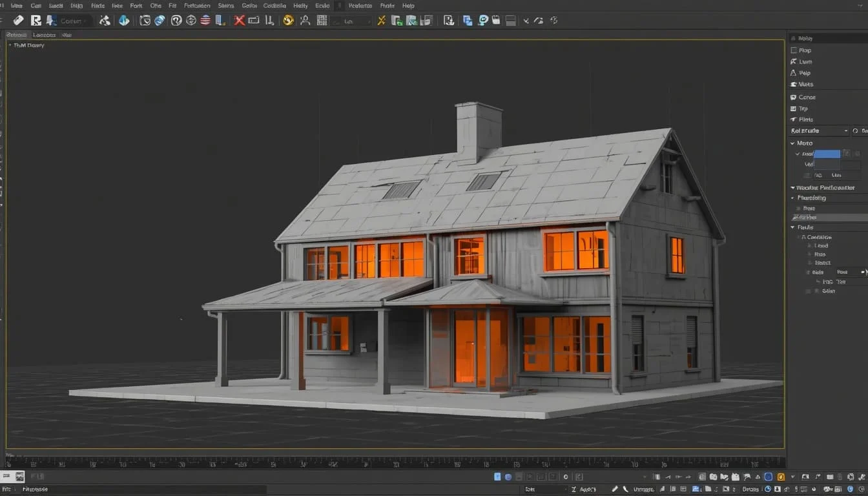Click the yellow ring toolbar icon
The image size is (868, 496).
288,21
